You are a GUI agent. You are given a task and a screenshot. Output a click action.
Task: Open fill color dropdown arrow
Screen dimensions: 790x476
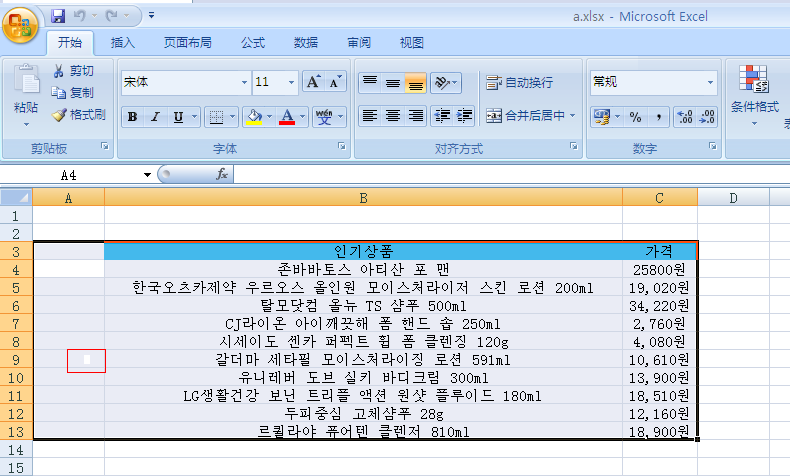click(x=270, y=117)
